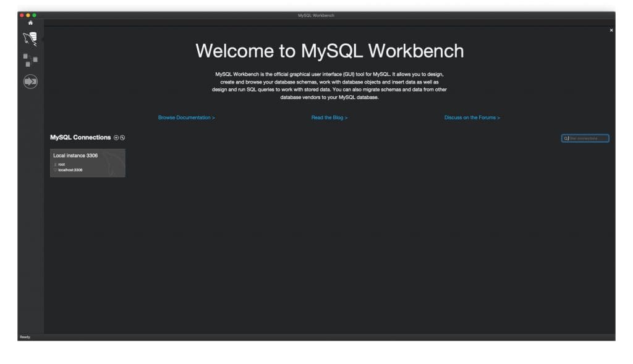Image resolution: width=633 pixels, height=364 pixels.
Task: Add a new MySQL connection with the plus icon
Action: click(116, 138)
